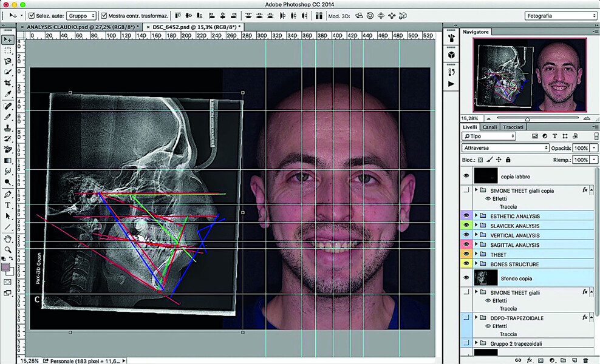Click the trash icon to delete layer
Image resolution: width=600 pixels, height=364 pixels.
click(x=585, y=360)
